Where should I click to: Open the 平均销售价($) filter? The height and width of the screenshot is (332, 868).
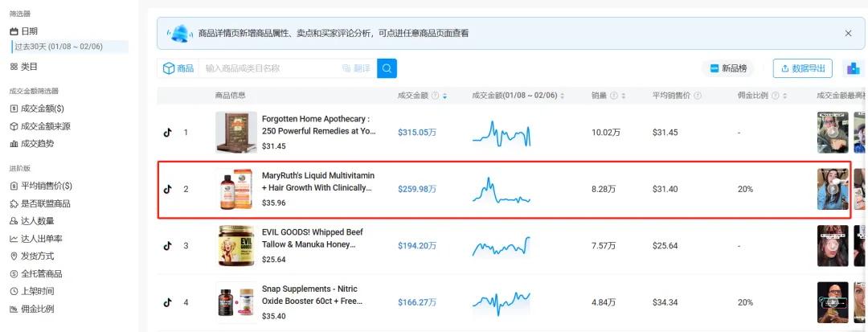tap(41, 186)
